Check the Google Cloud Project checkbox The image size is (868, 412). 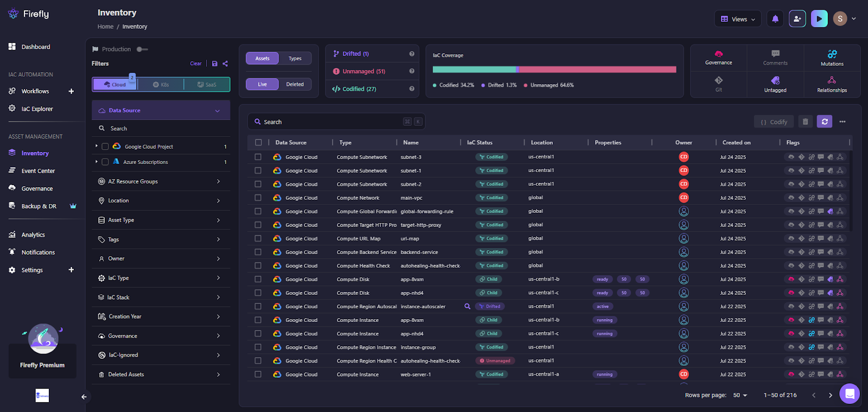tap(105, 147)
